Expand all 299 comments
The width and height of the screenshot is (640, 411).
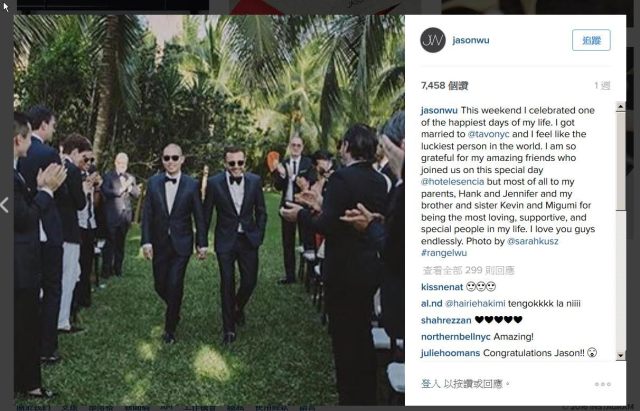coord(469,270)
